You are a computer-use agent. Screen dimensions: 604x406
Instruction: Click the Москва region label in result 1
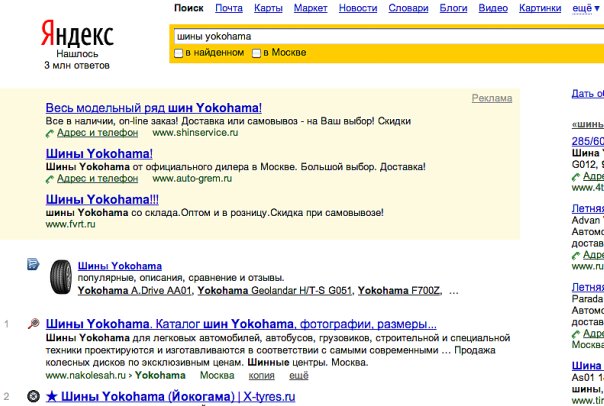[x=217, y=375]
